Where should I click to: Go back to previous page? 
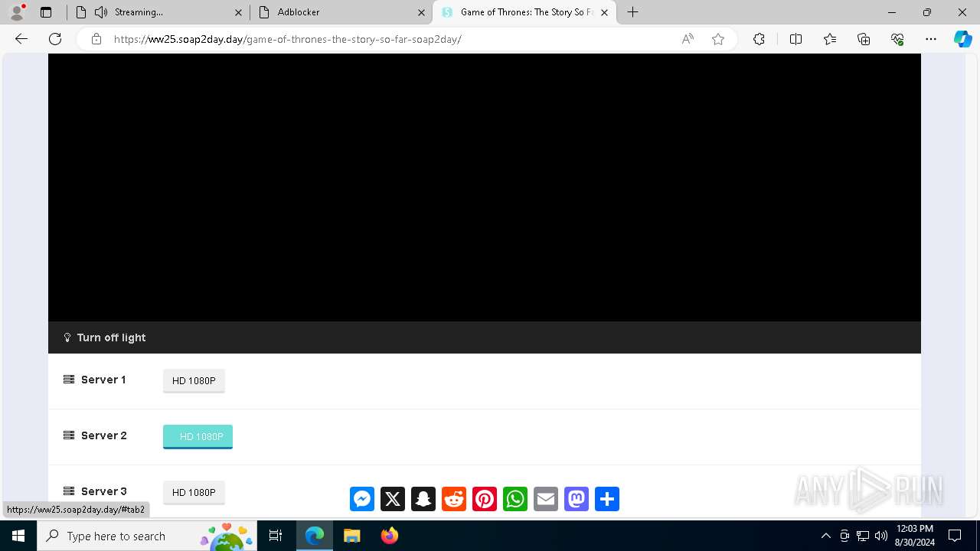pyautogui.click(x=21, y=39)
